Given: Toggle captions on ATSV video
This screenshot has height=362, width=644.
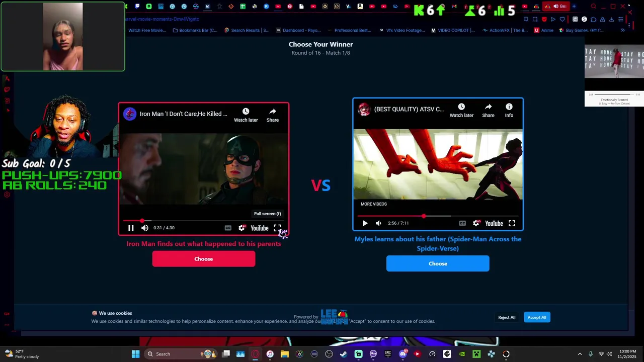Looking at the screenshot, I should 462,223.
